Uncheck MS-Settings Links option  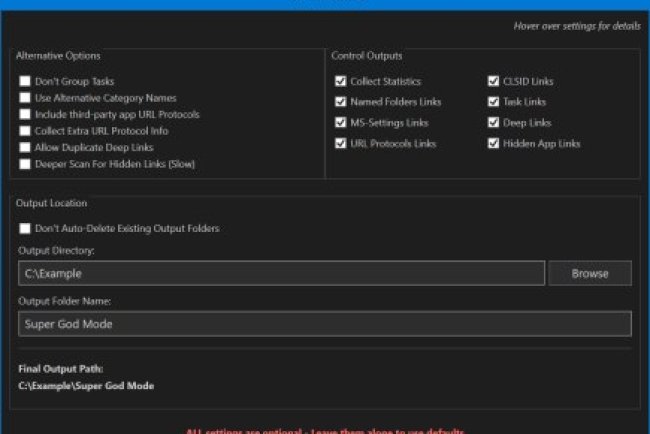(340, 122)
